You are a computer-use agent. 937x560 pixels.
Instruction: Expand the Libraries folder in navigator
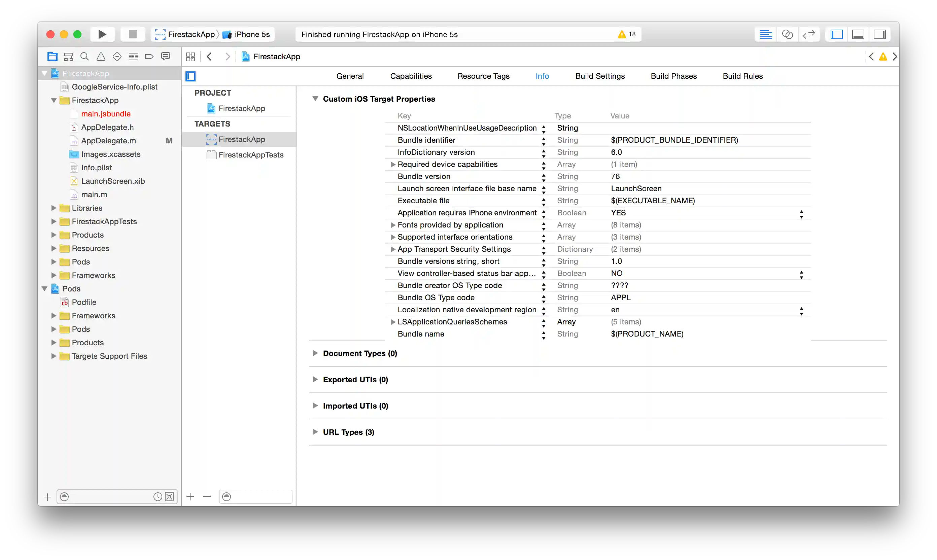pyautogui.click(x=54, y=208)
